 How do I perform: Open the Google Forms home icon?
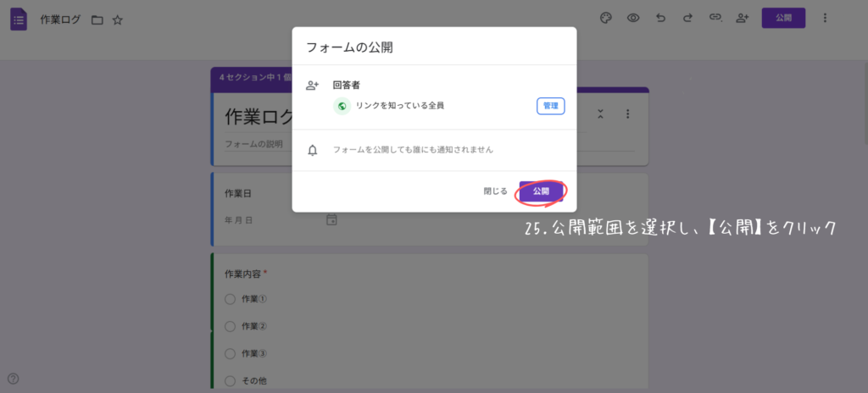(x=19, y=19)
